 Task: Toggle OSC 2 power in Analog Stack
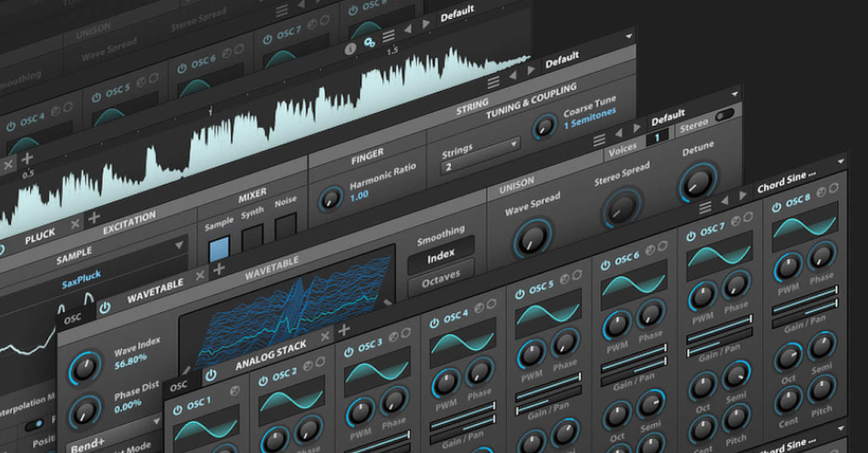[x=263, y=381]
